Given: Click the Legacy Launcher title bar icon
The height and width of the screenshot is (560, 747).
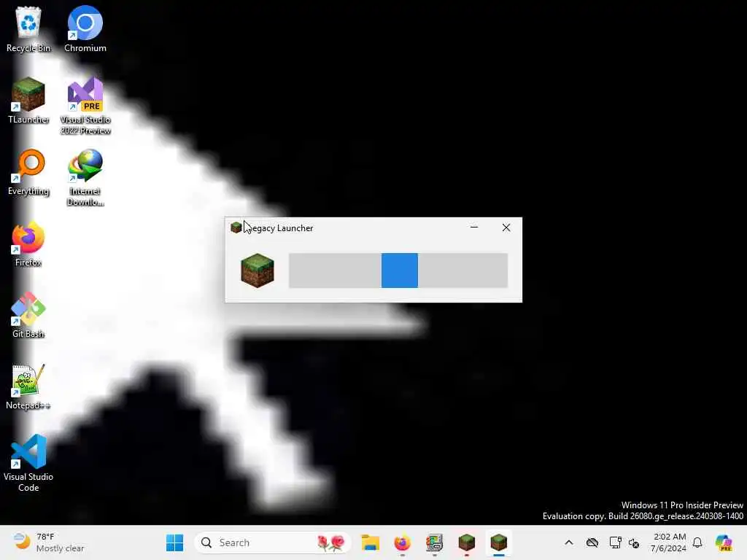Looking at the screenshot, I should pos(236,227).
